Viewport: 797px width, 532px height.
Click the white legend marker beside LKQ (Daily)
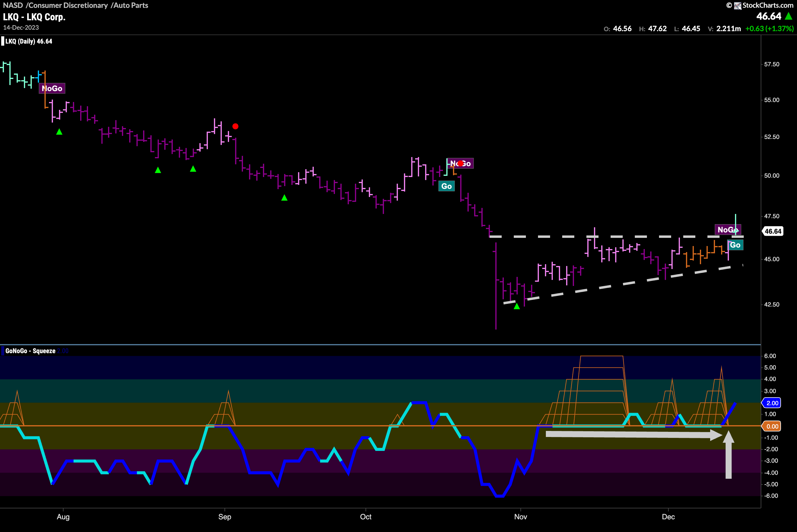(x=3, y=41)
